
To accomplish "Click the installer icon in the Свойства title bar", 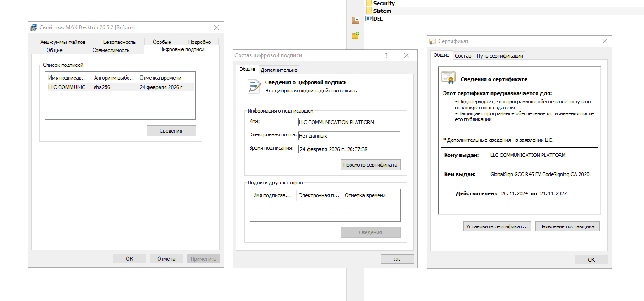I will coord(34,27).
